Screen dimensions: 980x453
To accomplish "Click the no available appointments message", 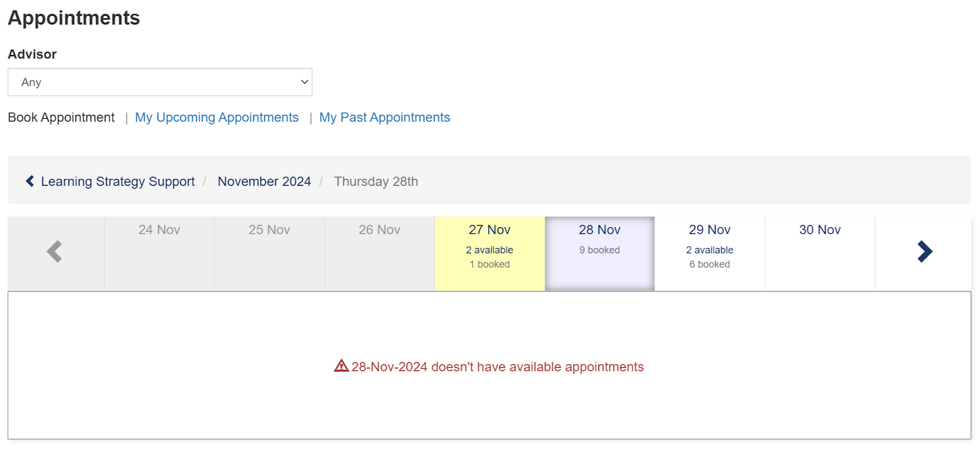I will [497, 367].
